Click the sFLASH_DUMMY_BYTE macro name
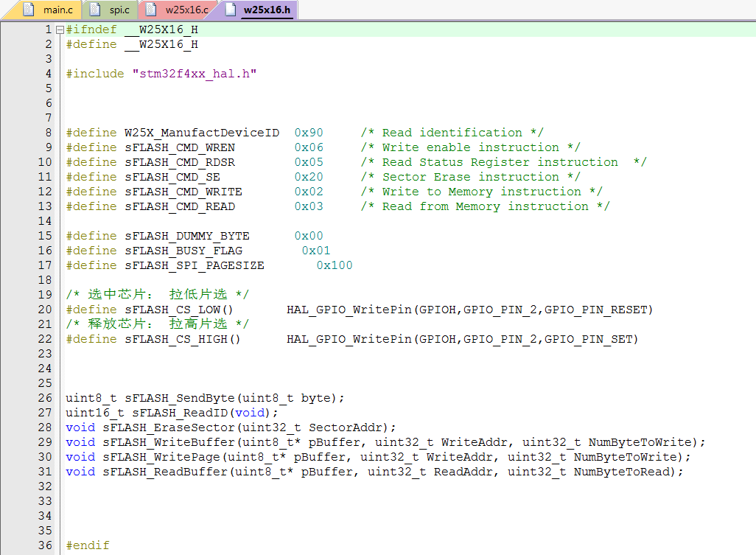Viewport: 756px width, 555px height. pyautogui.click(x=187, y=237)
